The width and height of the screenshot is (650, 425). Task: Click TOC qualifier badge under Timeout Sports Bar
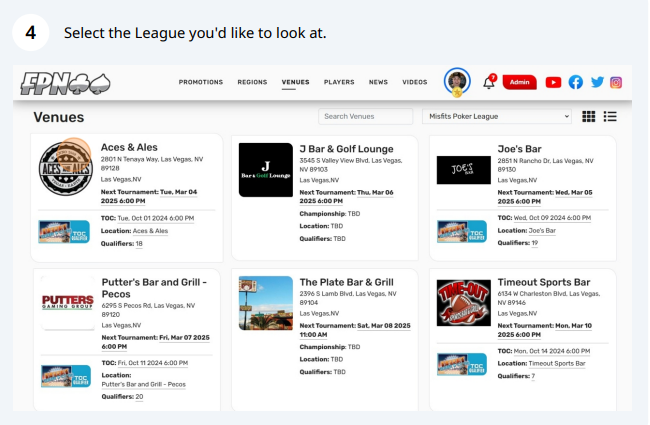462,364
